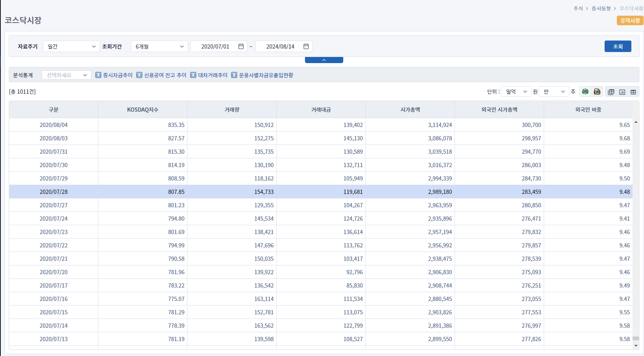Click the 조회 search button

(618, 46)
